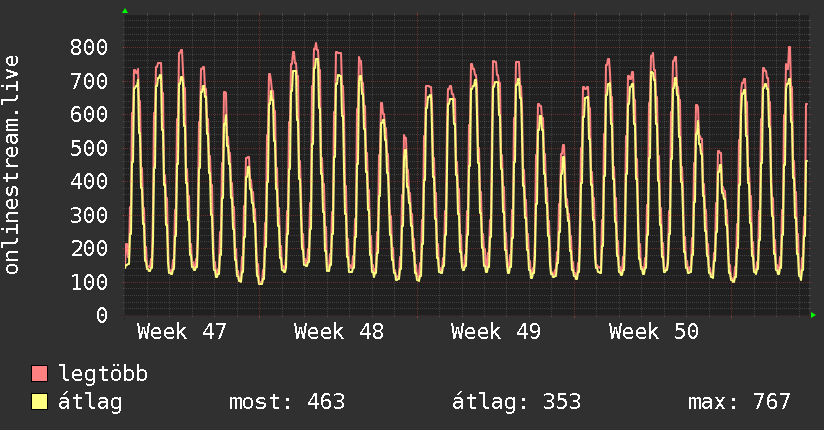Click the most: 463 current value
Image resolution: width=824 pixels, height=430 pixels.
[x=287, y=403]
